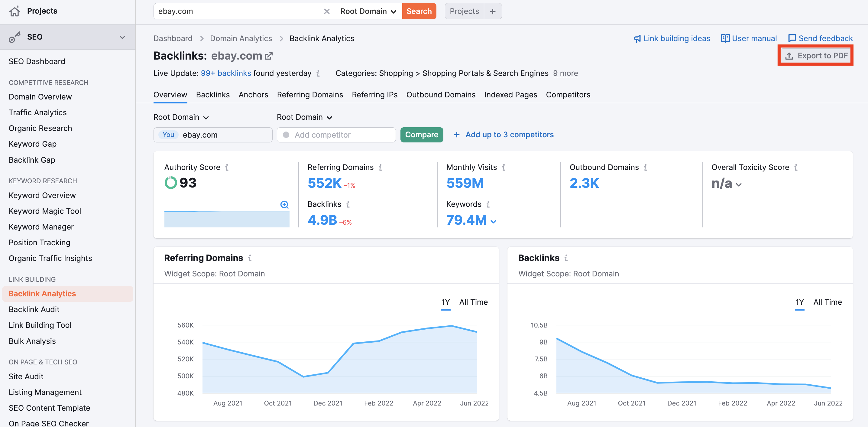Screen dimensions: 868x427
Task: Select 1Y range on Referring Domains chart
Action: pos(445,302)
